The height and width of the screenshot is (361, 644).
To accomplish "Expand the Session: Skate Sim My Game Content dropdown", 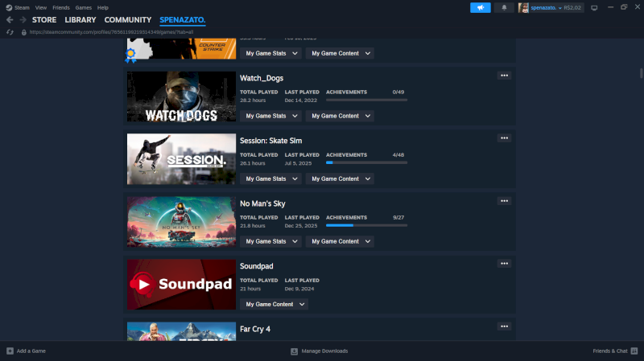I will 340,178.
